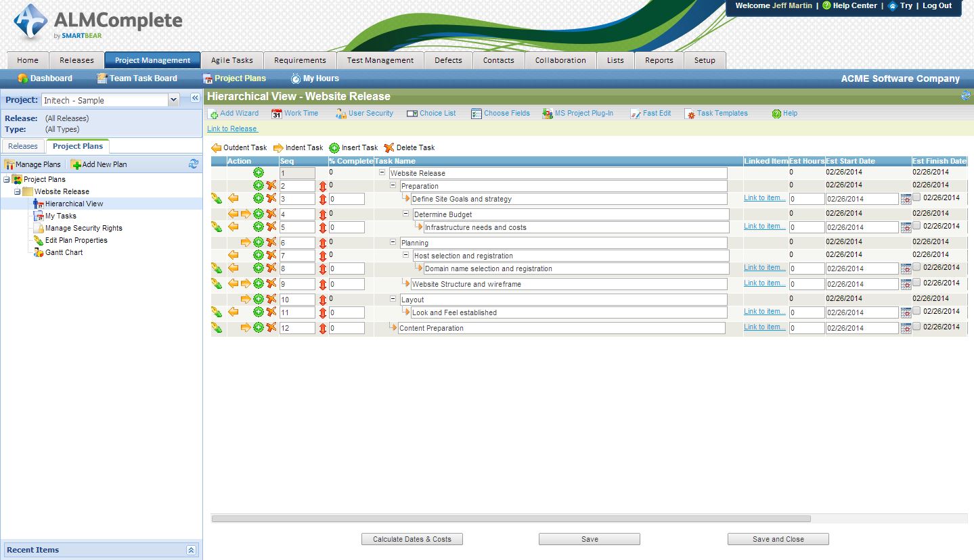974x560 pixels.
Task: Move row Seq 5 with red arrows icon
Action: tap(323, 227)
